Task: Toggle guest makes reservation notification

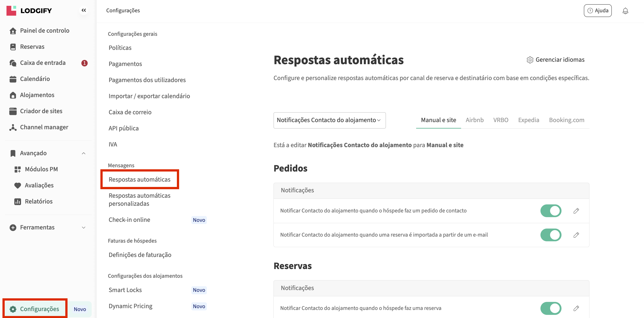Action: click(551, 308)
